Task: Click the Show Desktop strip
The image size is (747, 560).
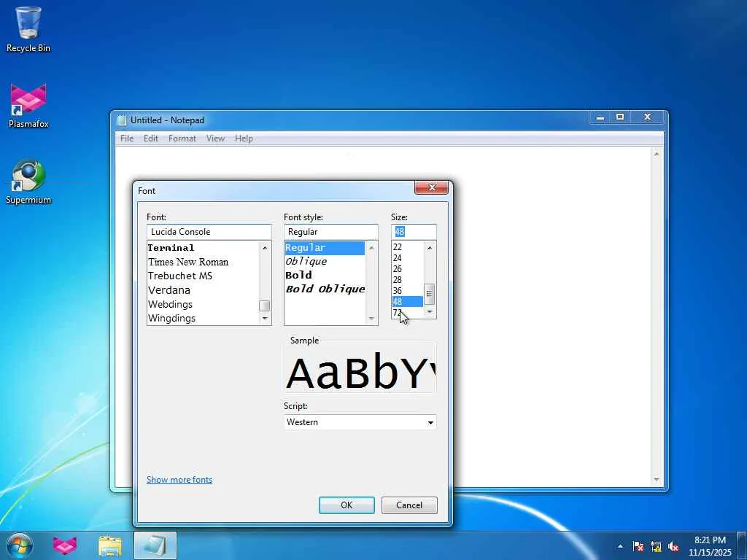Action: click(x=742, y=545)
